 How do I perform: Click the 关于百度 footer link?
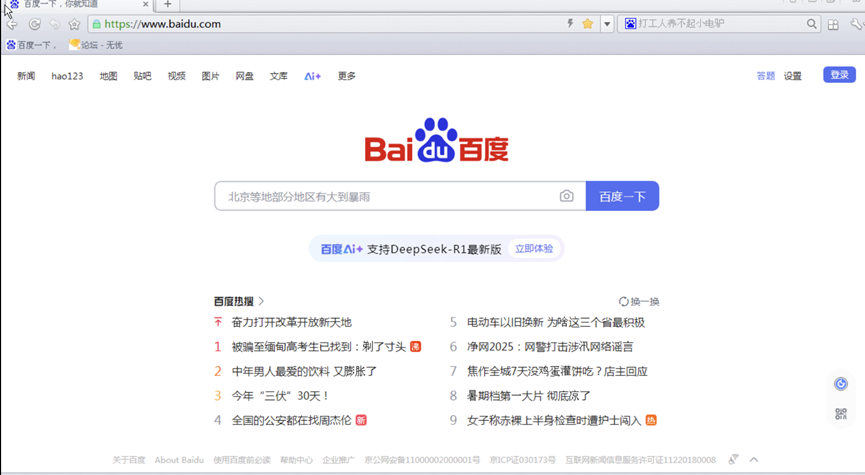click(129, 460)
